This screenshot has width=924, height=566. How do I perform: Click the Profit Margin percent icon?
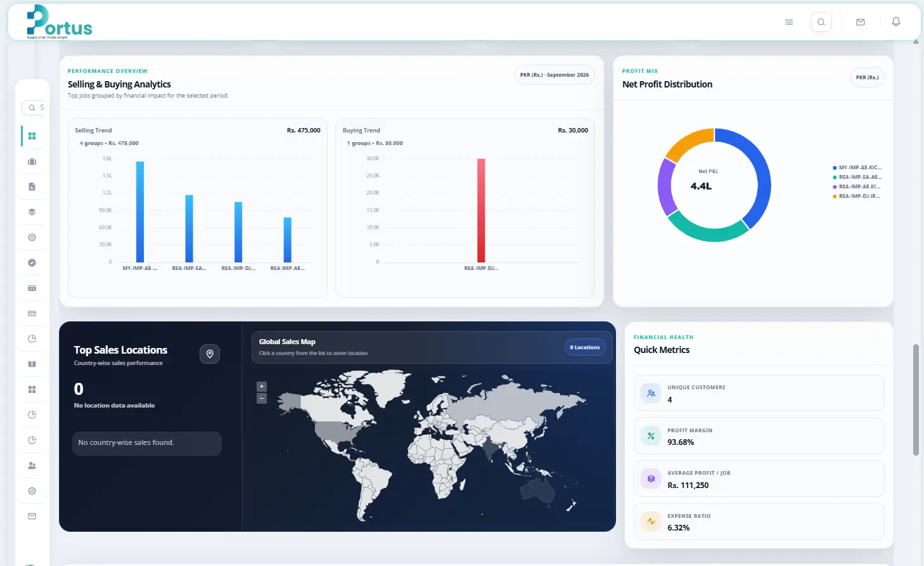point(651,436)
